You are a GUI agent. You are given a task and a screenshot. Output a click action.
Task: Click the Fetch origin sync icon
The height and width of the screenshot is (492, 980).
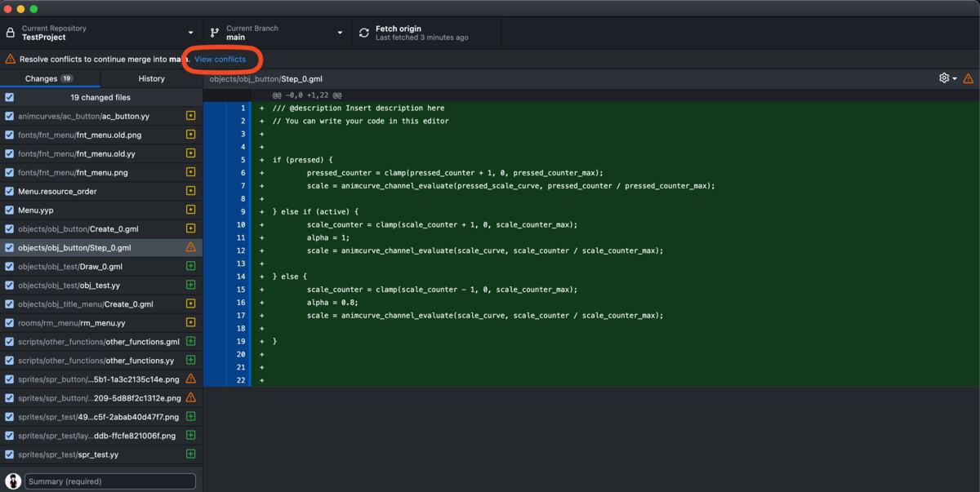[364, 33]
